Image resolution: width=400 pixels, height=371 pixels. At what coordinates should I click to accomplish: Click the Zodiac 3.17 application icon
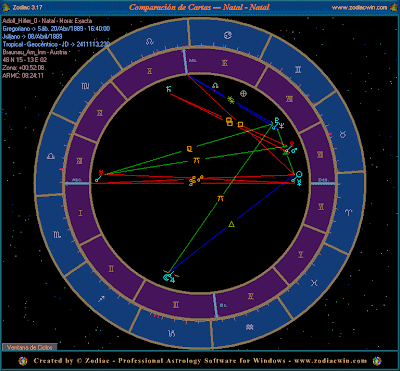click(6, 7)
